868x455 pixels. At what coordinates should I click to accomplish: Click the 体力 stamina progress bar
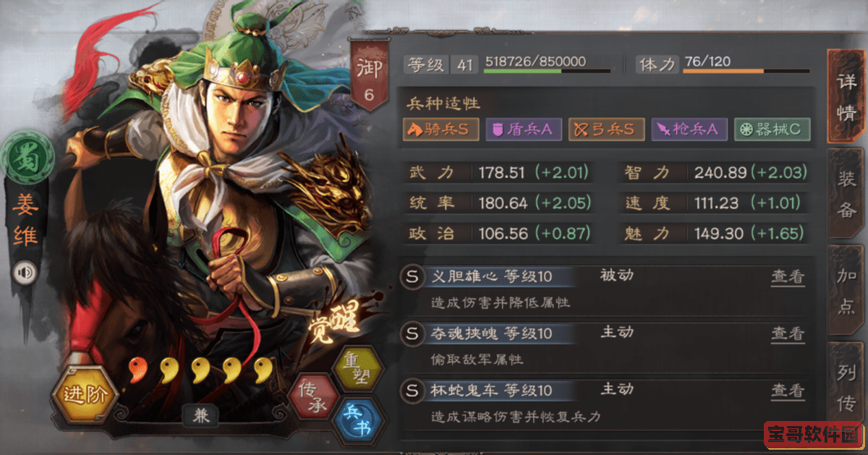point(746,71)
